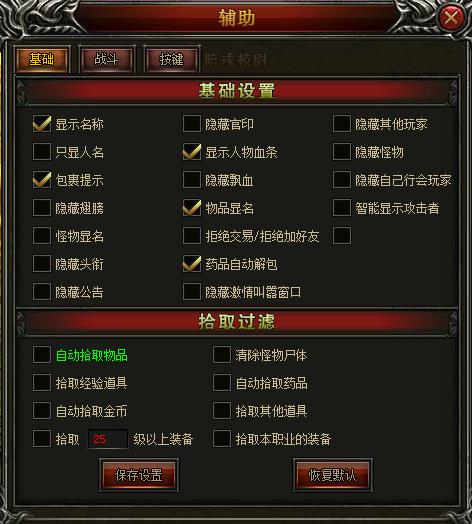Image resolution: width=472 pixels, height=524 pixels.
Task: Click the equipment level input field showing 25
Action: tap(108, 439)
